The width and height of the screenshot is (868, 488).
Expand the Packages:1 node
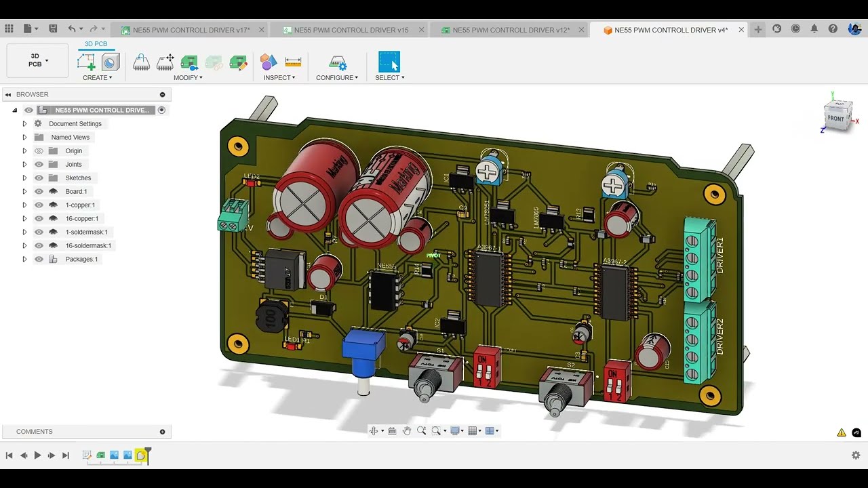click(24, 259)
